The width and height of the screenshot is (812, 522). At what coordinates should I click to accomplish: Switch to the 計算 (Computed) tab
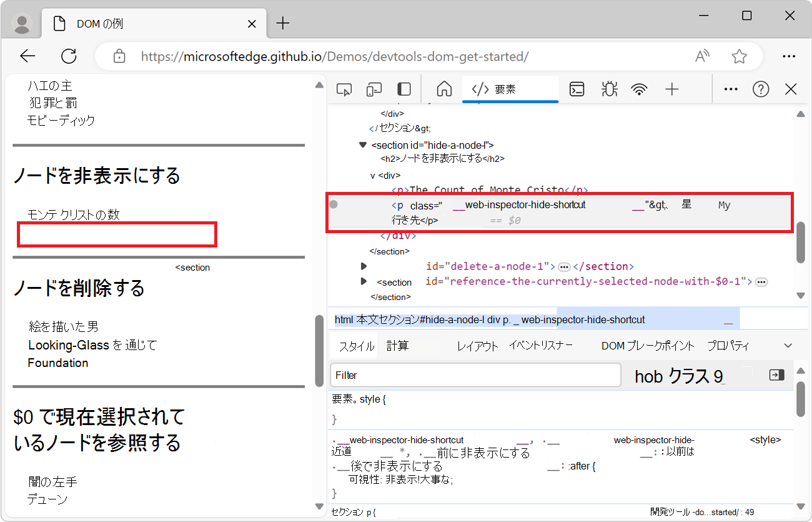(398, 344)
